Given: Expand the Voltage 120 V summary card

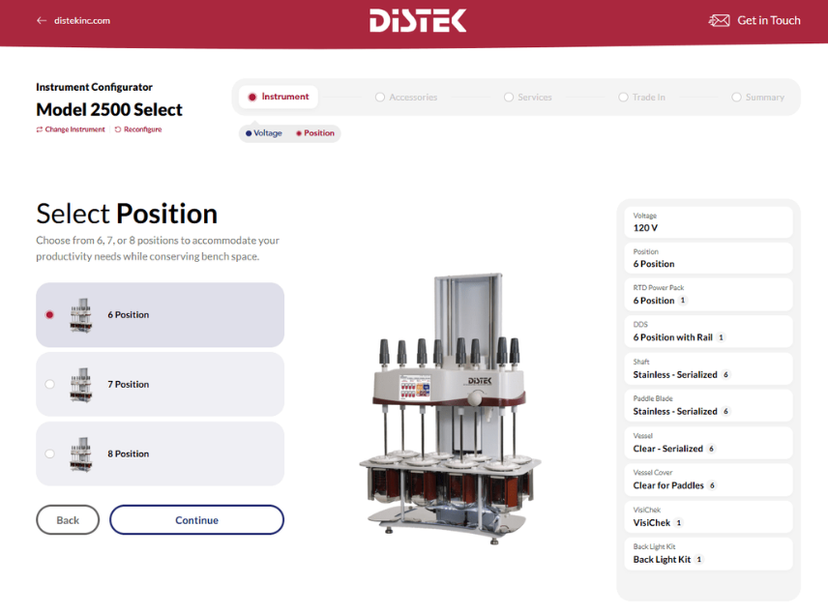Looking at the screenshot, I should pos(708,222).
